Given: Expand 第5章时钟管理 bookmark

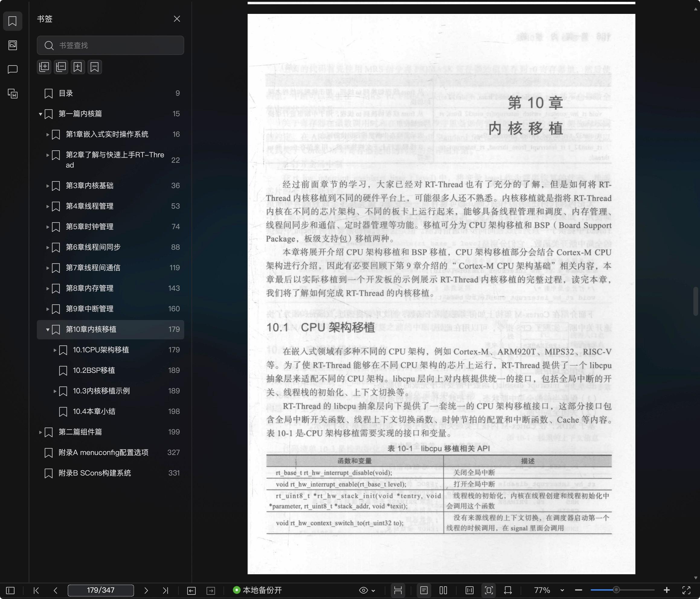Looking at the screenshot, I should point(48,227).
